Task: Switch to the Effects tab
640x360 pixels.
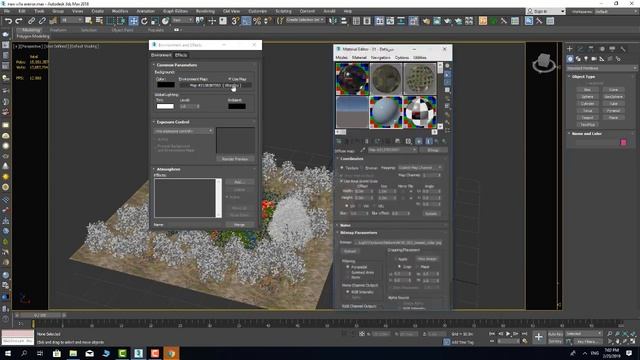Action: pos(181,55)
